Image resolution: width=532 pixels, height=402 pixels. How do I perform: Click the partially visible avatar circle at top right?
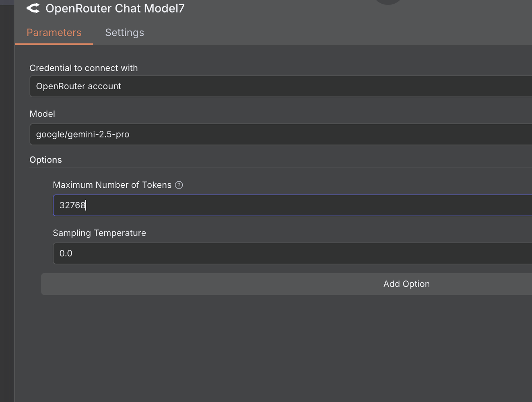[388, 2]
